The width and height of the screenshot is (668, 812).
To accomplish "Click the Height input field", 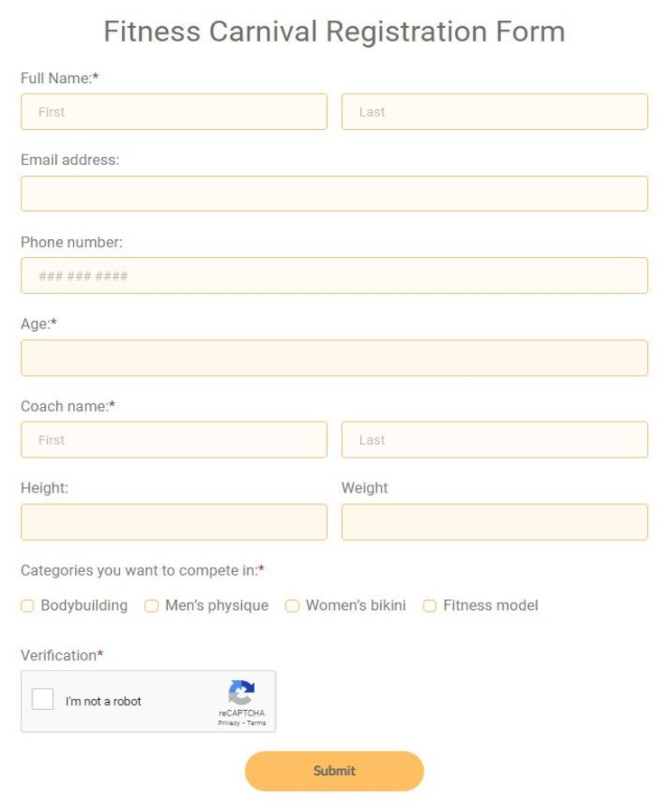I will coord(173,521).
